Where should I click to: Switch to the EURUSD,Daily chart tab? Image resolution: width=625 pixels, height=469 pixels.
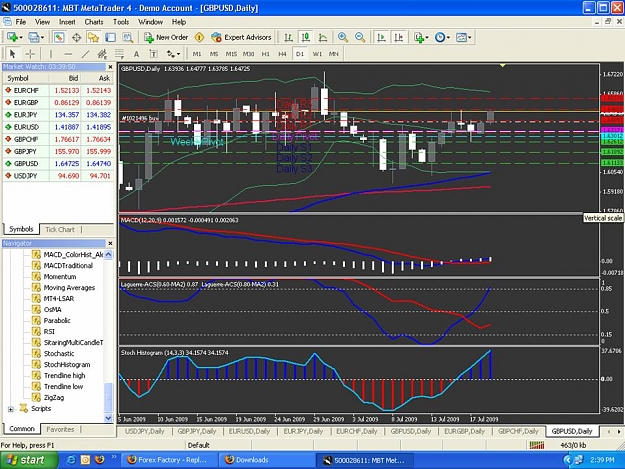coord(249,431)
